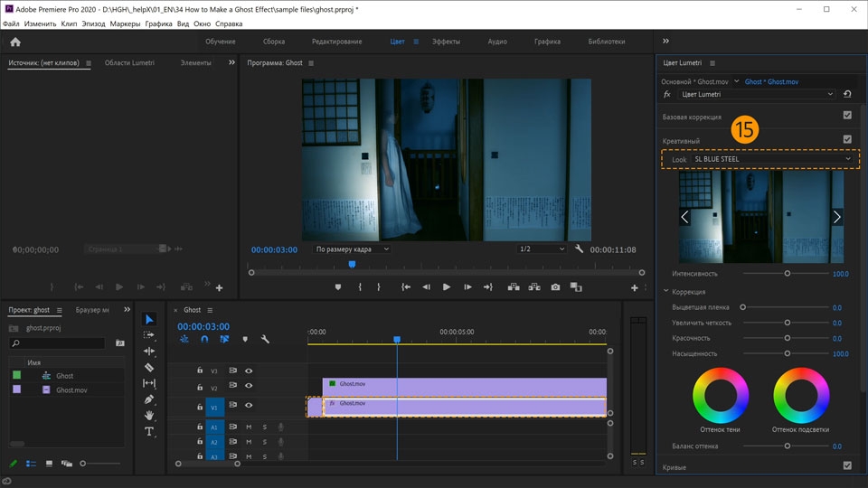Uncheck the Базовая коррекция checkbox
The width and height of the screenshot is (868, 488).
847,116
